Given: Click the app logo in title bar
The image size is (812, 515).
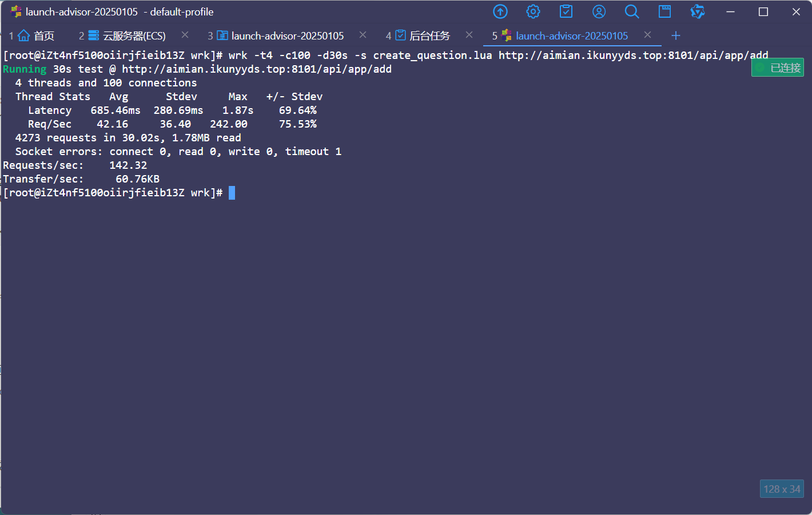Looking at the screenshot, I should (x=16, y=11).
